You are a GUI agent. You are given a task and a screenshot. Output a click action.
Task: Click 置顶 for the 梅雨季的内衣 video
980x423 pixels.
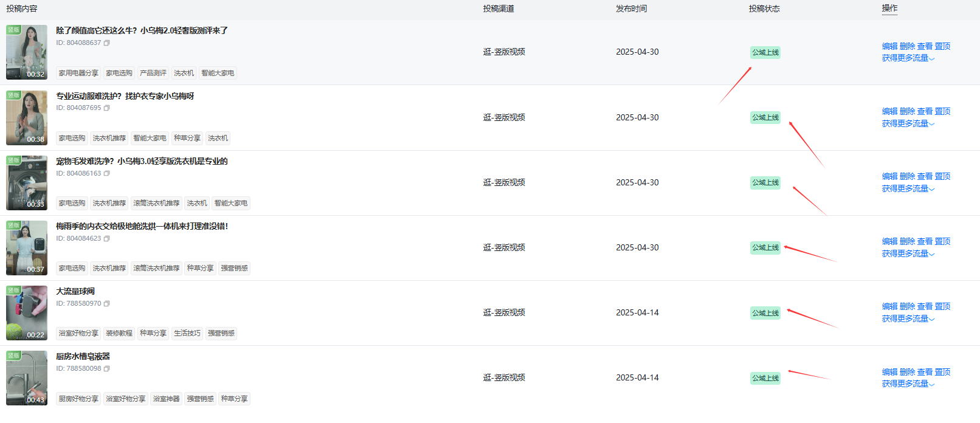942,242
